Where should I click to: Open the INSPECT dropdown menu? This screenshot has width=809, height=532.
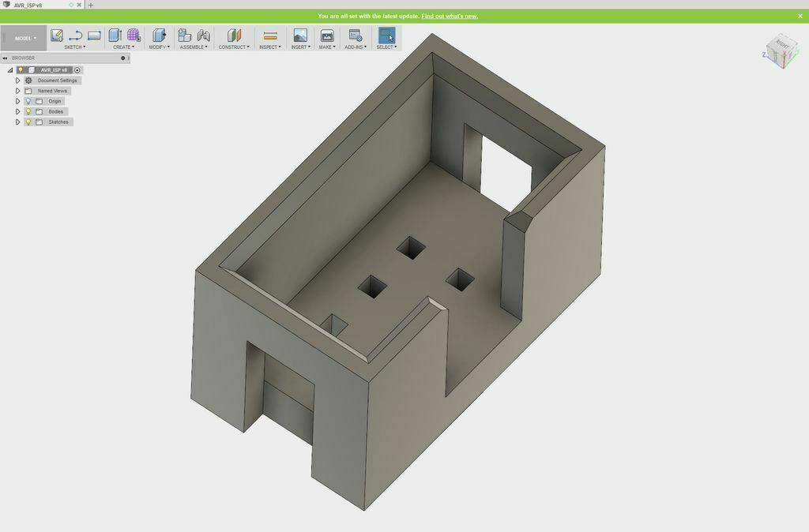270,47
